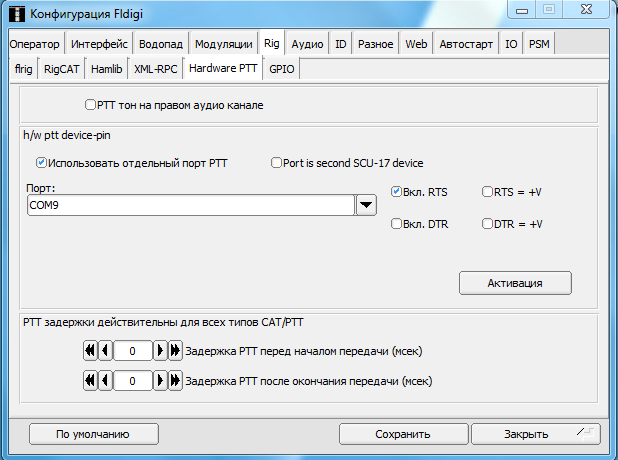The height and width of the screenshot is (460, 618).
Task: Toggle 'Использовать отдельный порт PTT' checkbox
Action: click(x=41, y=163)
